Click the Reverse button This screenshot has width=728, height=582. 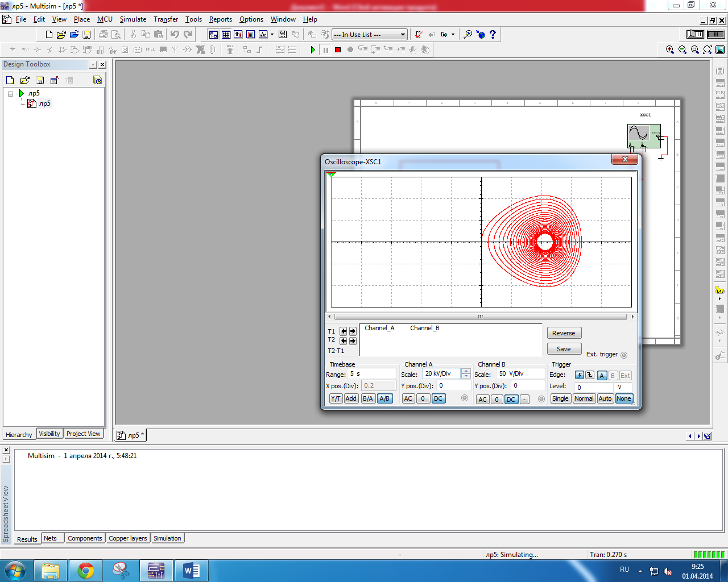pyautogui.click(x=564, y=333)
